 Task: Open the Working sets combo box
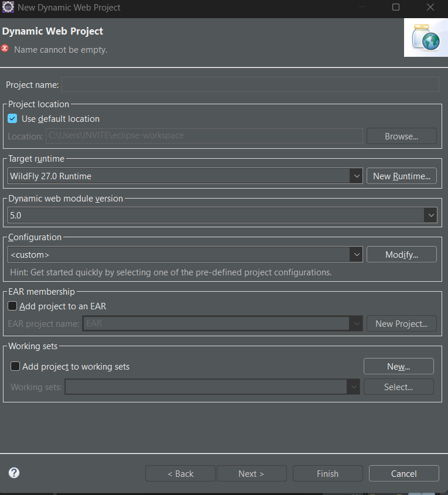coord(354,387)
